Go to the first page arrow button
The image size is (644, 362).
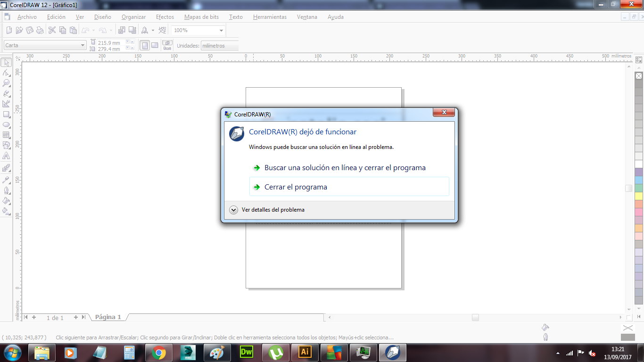coord(25,317)
